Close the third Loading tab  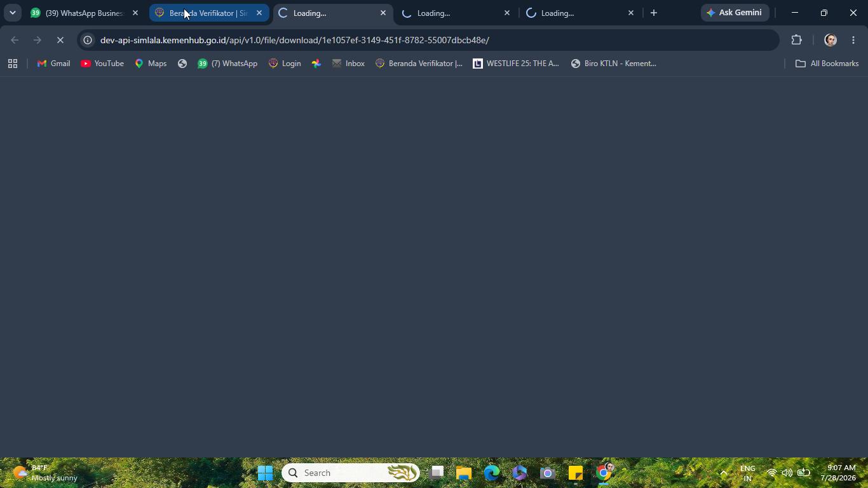pos(630,13)
